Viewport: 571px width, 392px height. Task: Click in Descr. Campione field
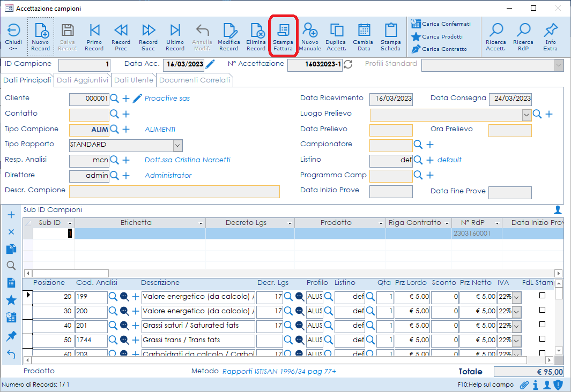(174, 192)
